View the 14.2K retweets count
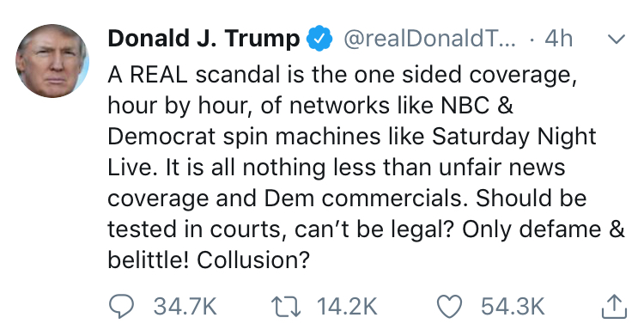The image size is (644, 336). click(x=347, y=307)
